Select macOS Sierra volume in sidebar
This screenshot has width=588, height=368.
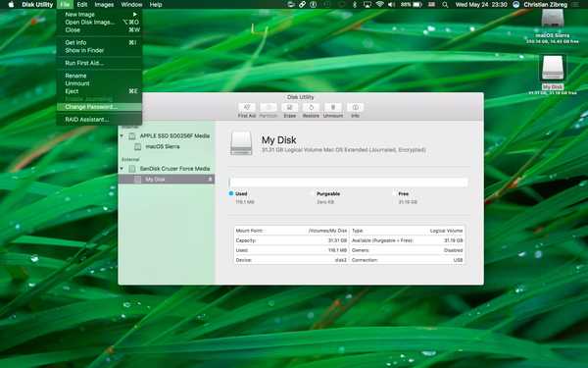tap(167, 147)
